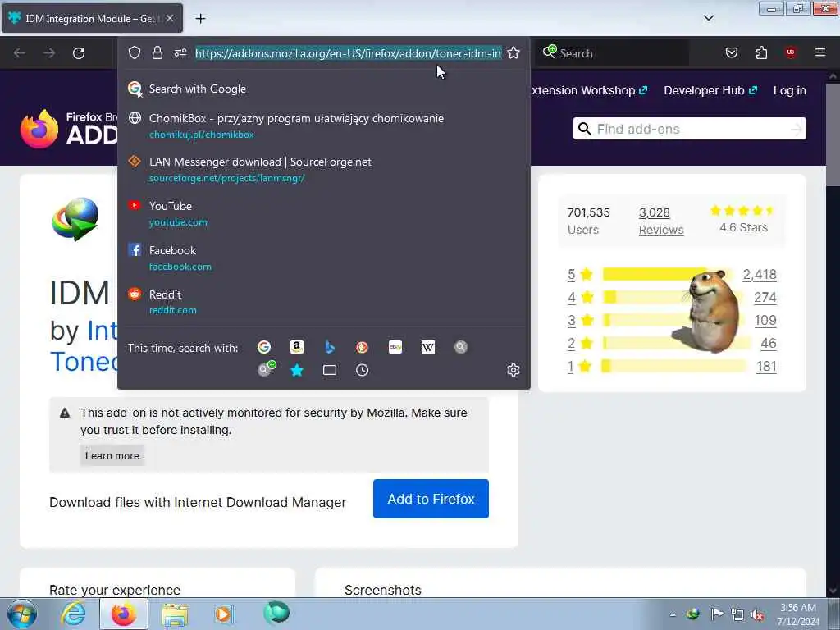Image resolution: width=840 pixels, height=630 pixels.
Task: Submit Find add-ons search arrow
Action: [797, 129]
